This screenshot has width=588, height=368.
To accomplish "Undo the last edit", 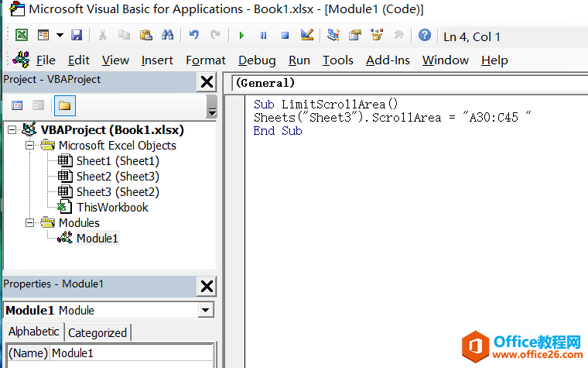I will 194,36.
